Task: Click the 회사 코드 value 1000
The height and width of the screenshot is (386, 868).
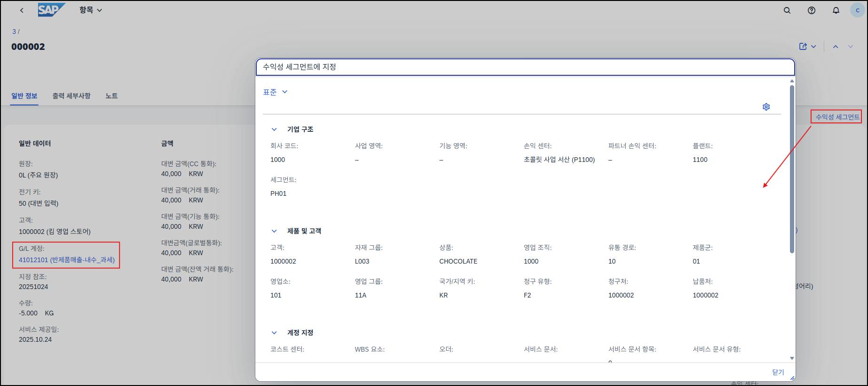Action: [278, 160]
